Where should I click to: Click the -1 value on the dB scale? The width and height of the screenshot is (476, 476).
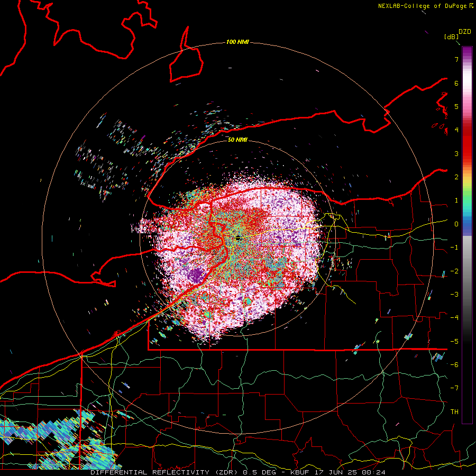point(454,248)
